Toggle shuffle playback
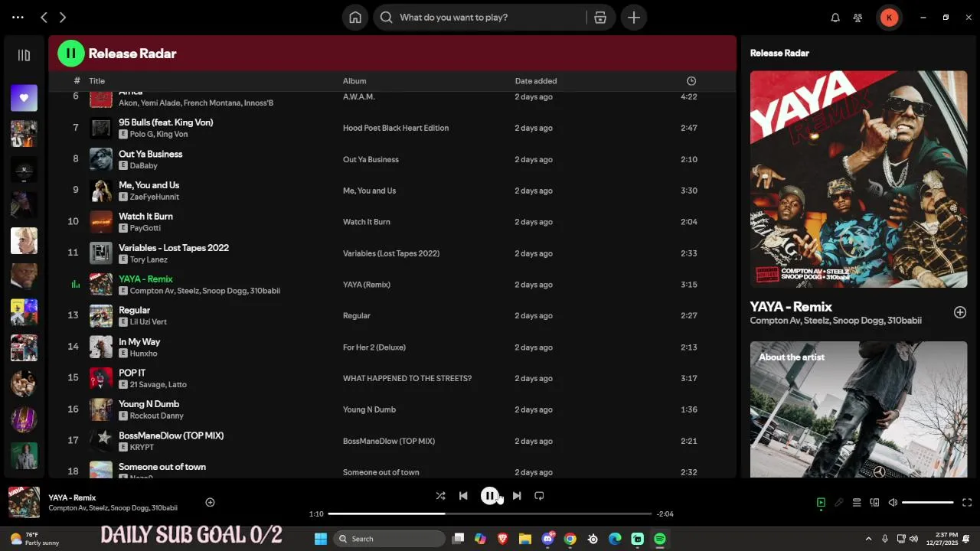 pyautogui.click(x=440, y=496)
